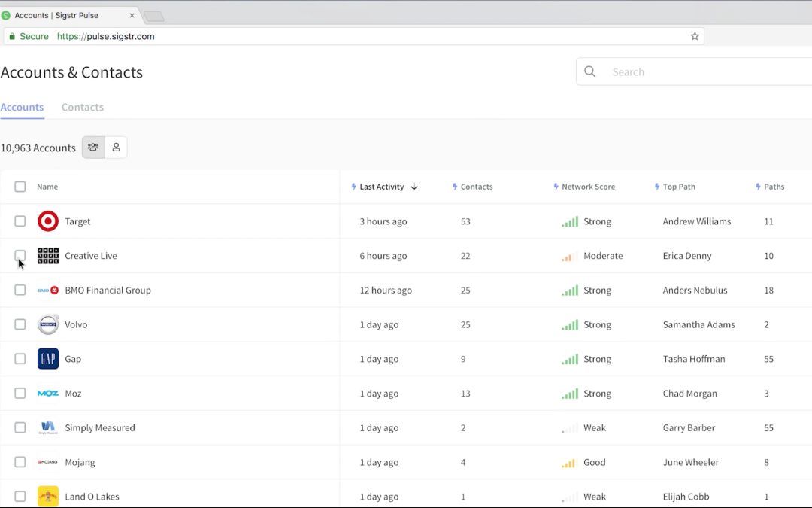The width and height of the screenshot is (812, 508).
Task: Click the 53 contacts value for Target
Action: 465,221
